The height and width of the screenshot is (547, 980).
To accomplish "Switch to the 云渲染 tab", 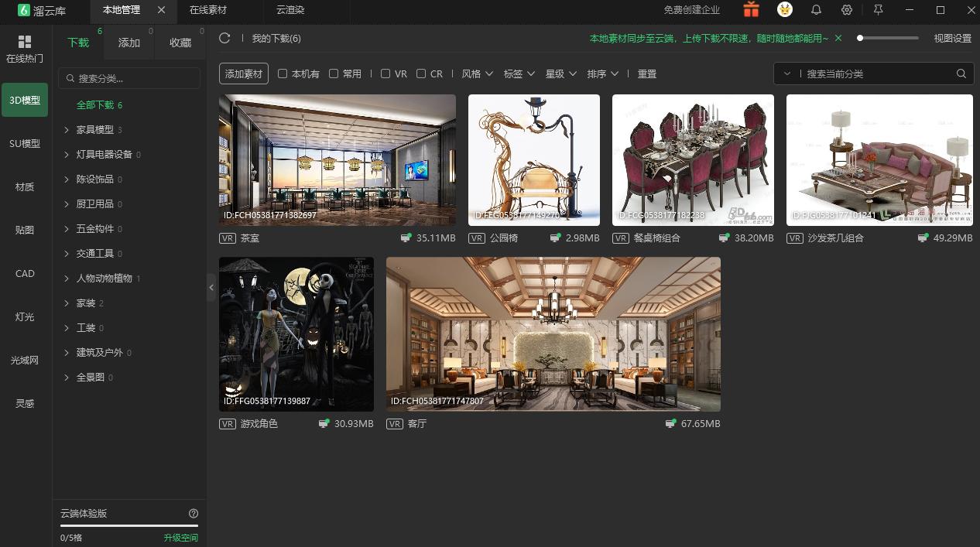I will click(290, 11).
